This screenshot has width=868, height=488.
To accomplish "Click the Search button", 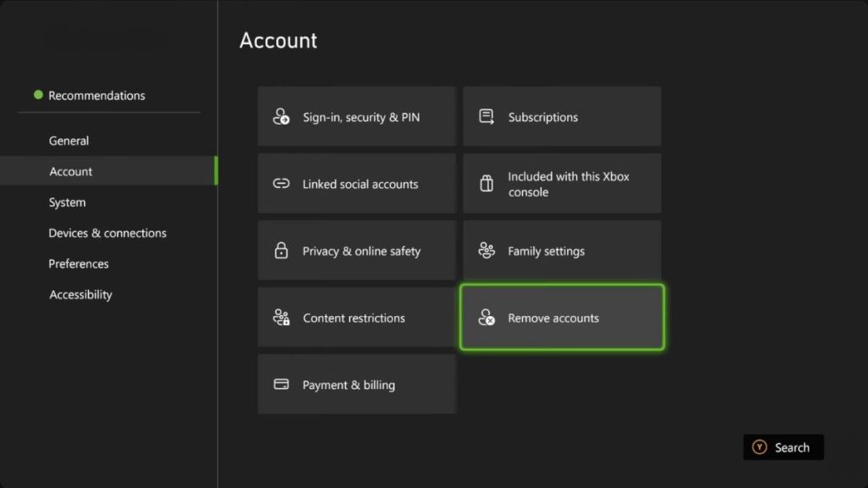I will pyautogui.click(x=783, y=447).
